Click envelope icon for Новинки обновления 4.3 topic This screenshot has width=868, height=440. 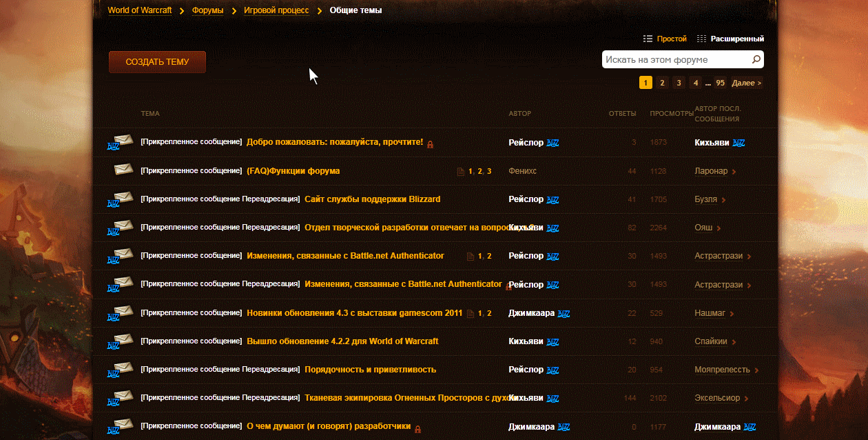coord(121,314)
